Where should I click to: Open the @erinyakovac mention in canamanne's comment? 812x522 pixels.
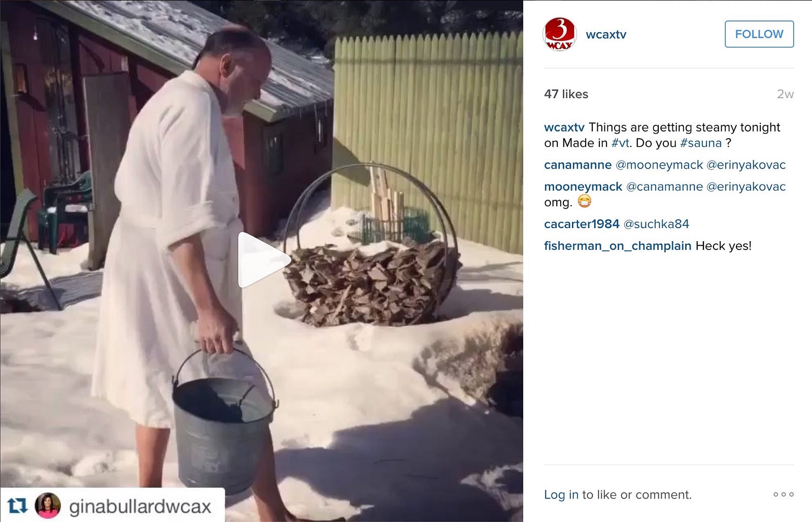click(x=746, y=165)
